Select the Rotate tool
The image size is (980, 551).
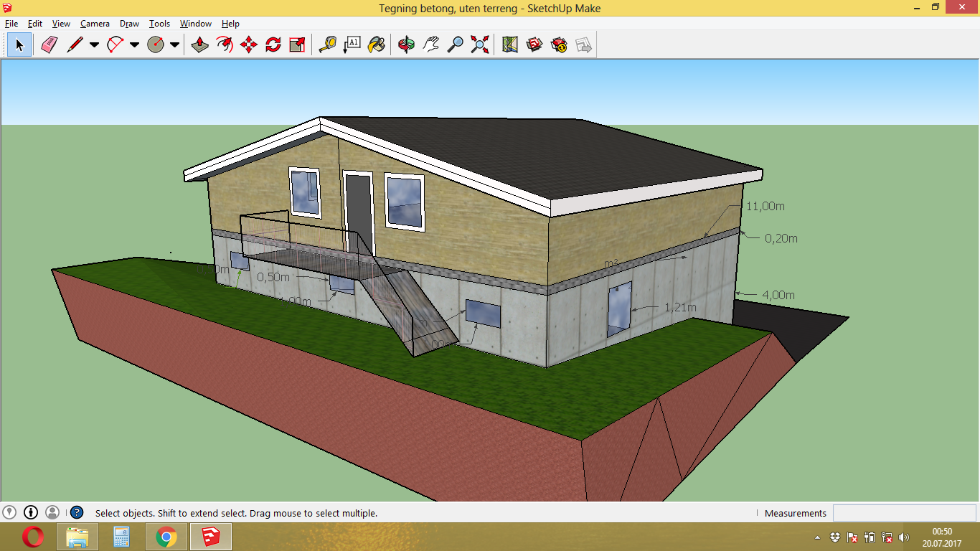pyautogui.click(x=273, y=44)
